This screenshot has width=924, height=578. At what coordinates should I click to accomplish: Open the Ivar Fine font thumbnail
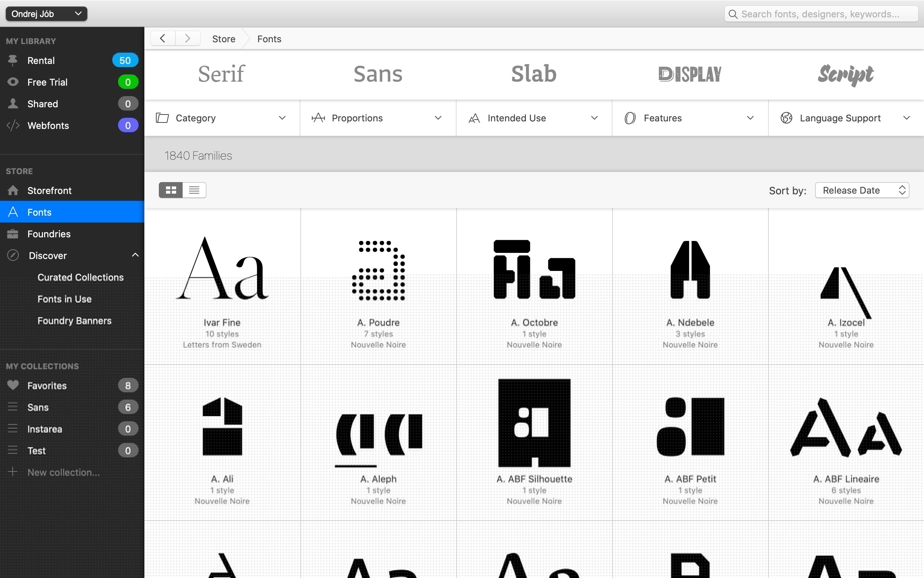coord(222,268)
